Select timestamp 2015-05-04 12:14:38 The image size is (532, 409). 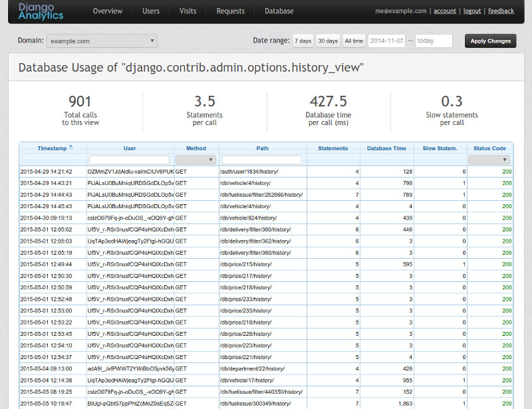coord(46,380)
